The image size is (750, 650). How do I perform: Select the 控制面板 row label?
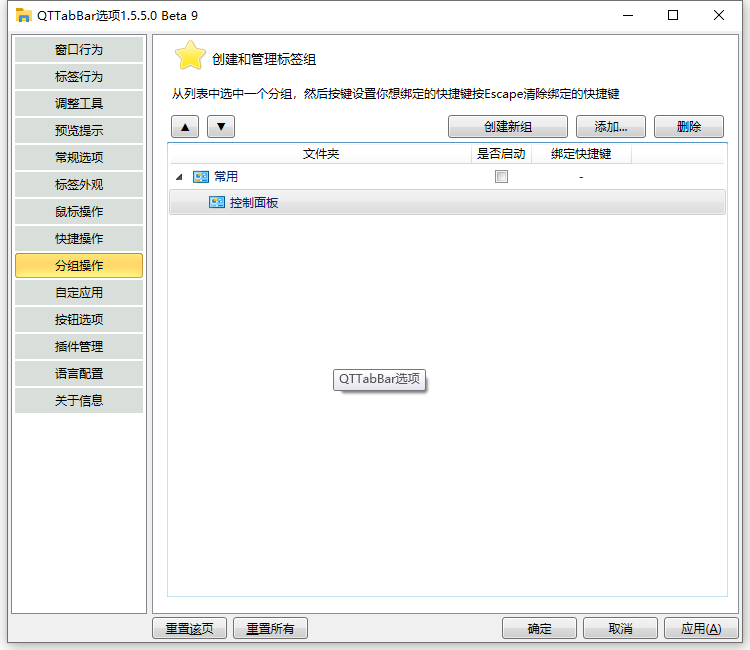(254, 203)
